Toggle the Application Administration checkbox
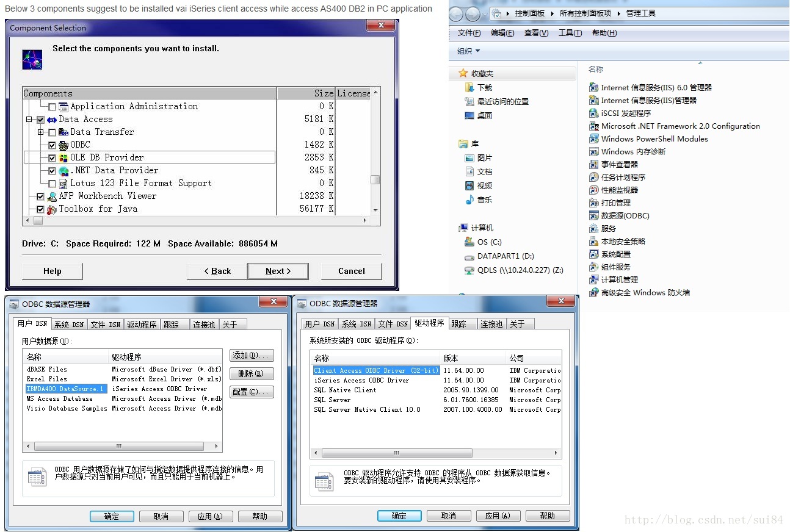790x532 pixels. pos(52,107)
